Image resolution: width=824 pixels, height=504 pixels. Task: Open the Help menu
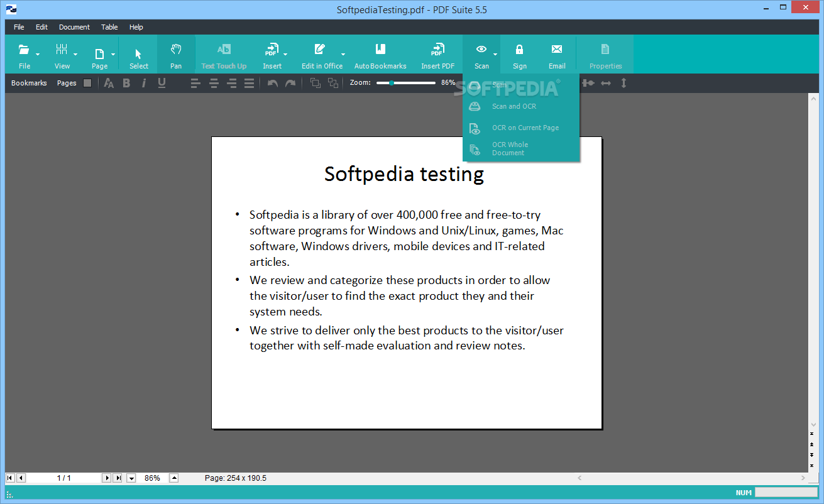pyautogui.click(x=136, y=27)
